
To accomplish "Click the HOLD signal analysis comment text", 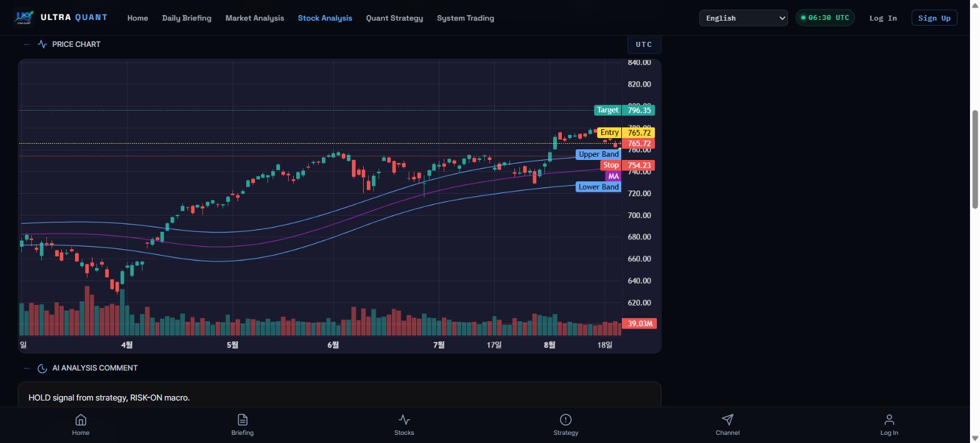I will pos(109,397).
